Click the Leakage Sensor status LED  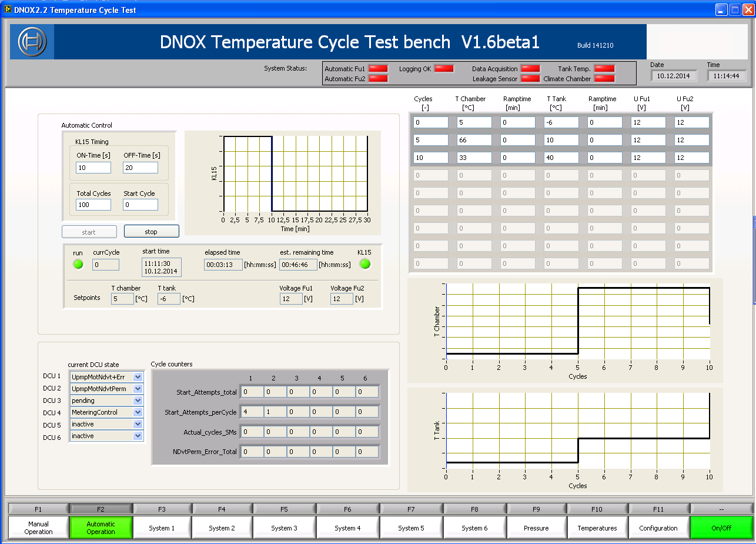click(530, 79)
